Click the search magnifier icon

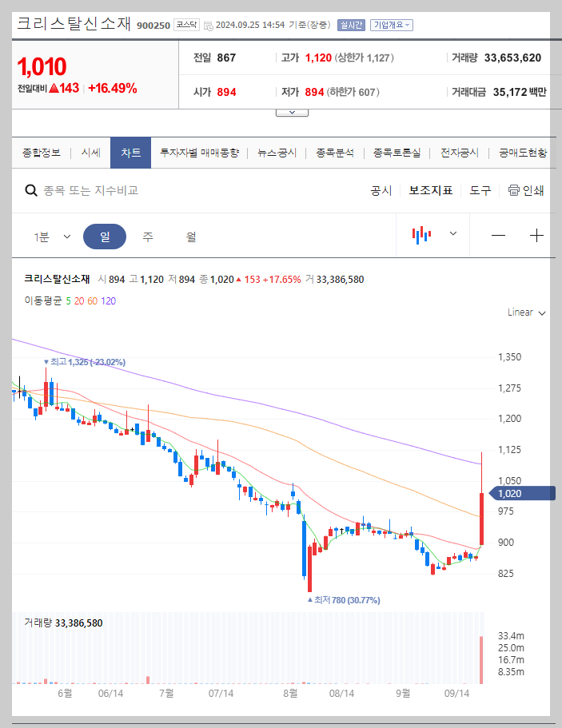click(31, 190)
